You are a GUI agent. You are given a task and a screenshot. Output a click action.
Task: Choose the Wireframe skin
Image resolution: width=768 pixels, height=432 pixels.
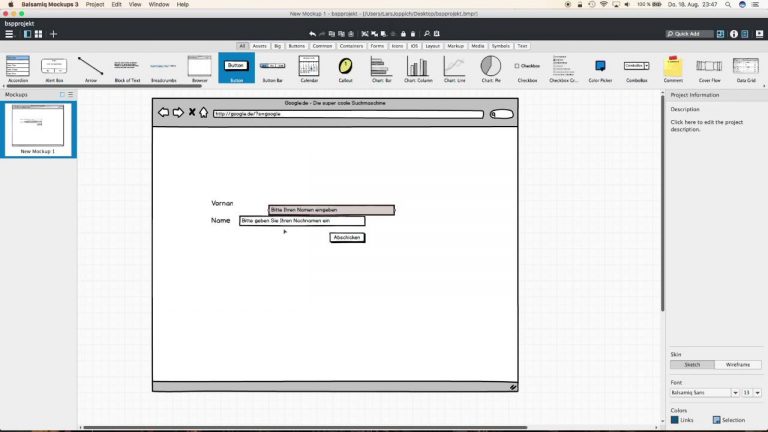(738, 365)
